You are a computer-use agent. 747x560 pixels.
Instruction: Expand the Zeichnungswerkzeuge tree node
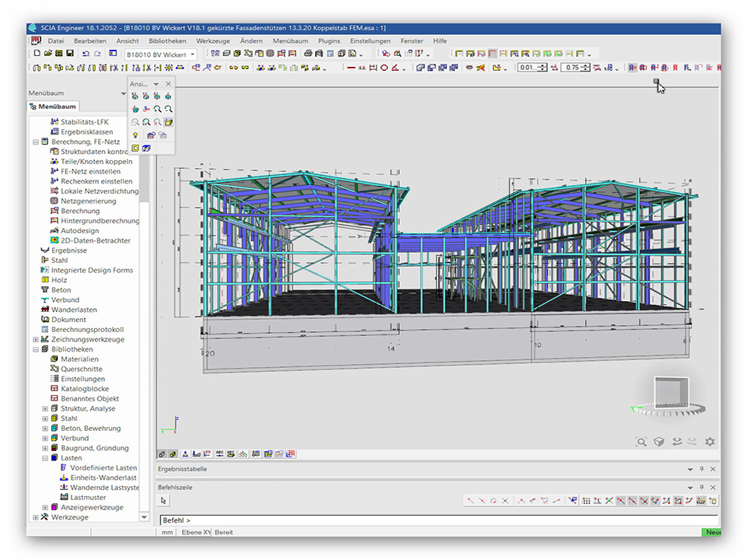36,339
